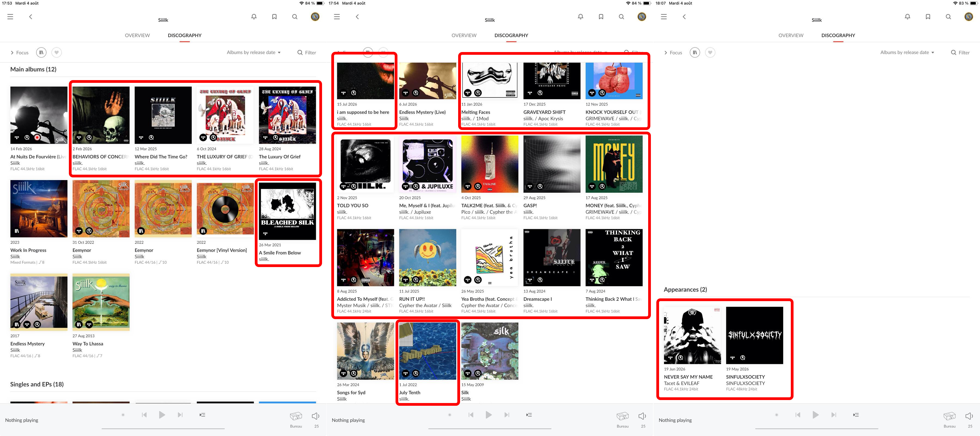Select the Bureau zone icon in right panel
The width and height of the screenshot is (980, 436).
click(950, 416)
